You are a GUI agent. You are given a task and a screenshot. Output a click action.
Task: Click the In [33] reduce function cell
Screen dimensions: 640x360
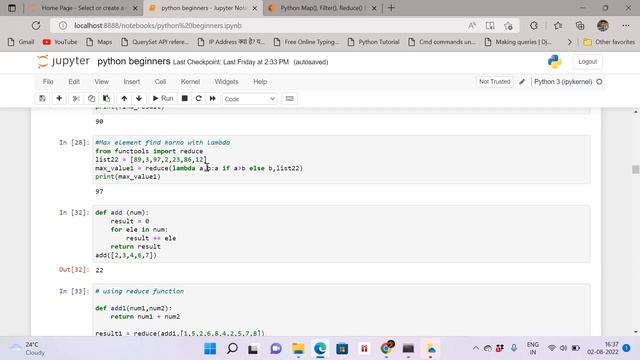(341, 310)
